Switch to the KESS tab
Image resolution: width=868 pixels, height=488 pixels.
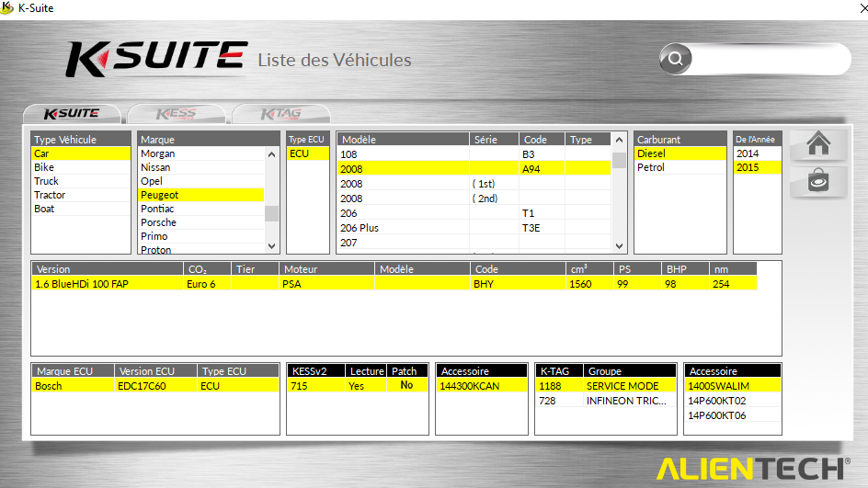click(x=176, y=113)
